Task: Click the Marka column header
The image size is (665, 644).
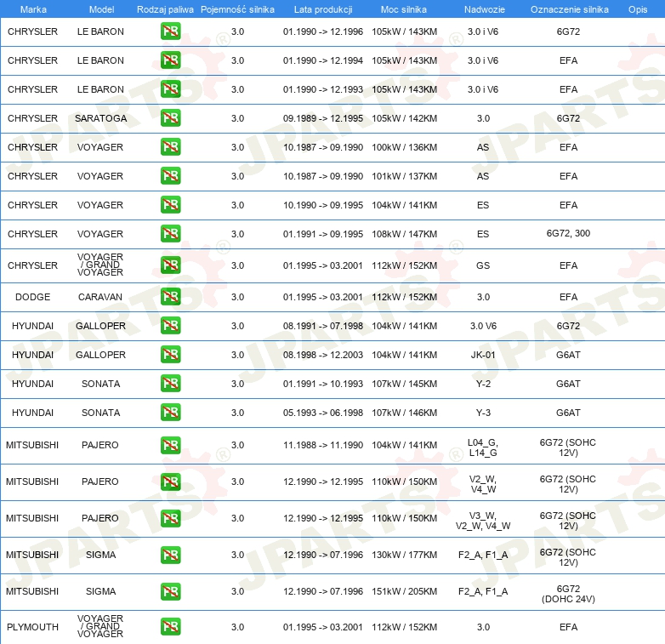Action: coord(32,9)
